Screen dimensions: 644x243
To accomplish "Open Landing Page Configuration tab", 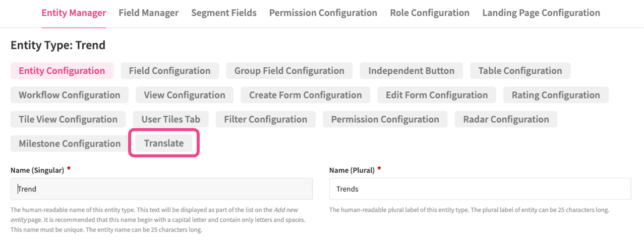I will tap(541, 13).
